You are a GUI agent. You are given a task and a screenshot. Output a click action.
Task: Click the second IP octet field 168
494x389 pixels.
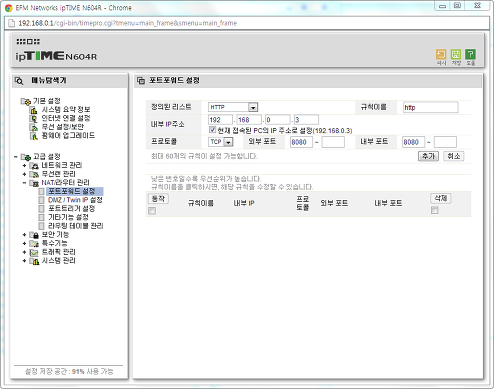point(249,120)
